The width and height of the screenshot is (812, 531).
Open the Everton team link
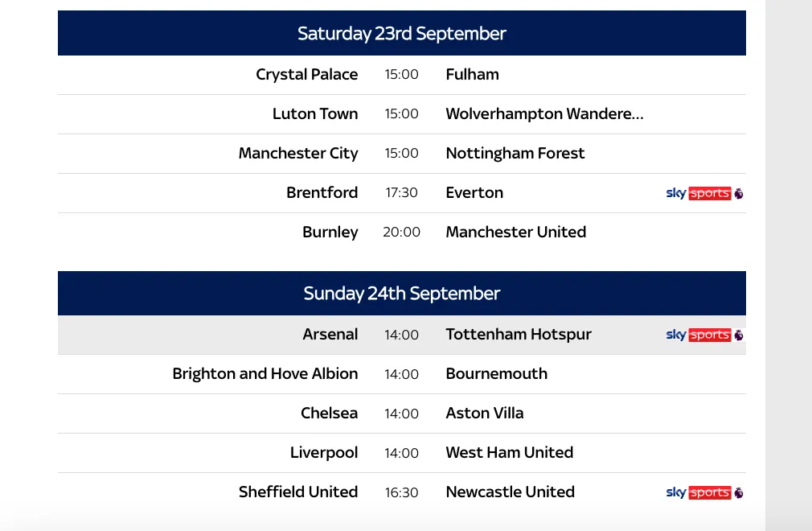[x=474, y=193]
